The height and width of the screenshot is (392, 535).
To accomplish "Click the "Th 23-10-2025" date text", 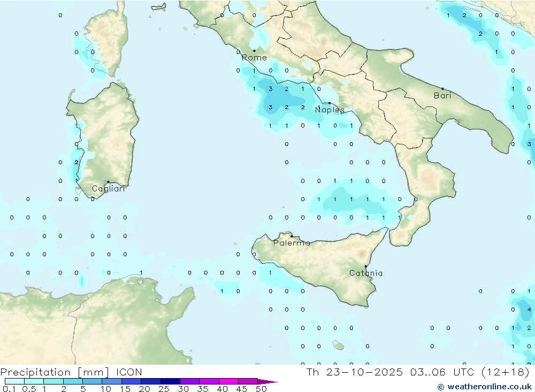I will 355,372.
